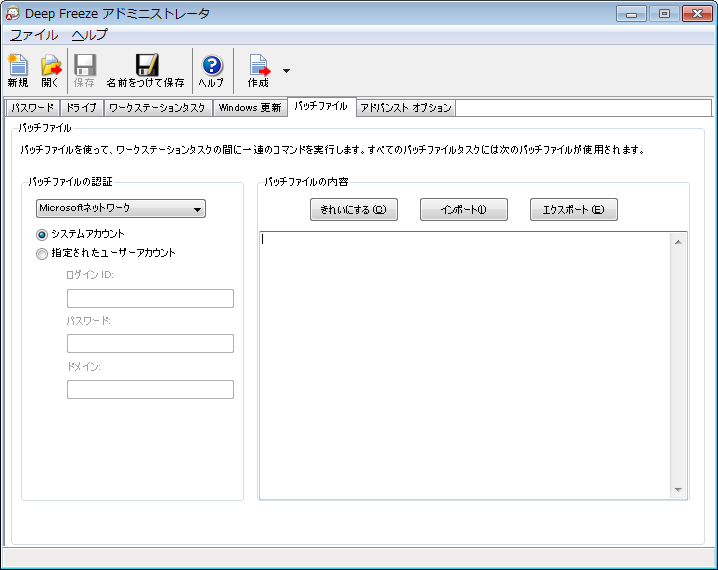Switch to the ワークステーションタスク tab
This screenshot has height=570, width=718.
click(158, 108)
